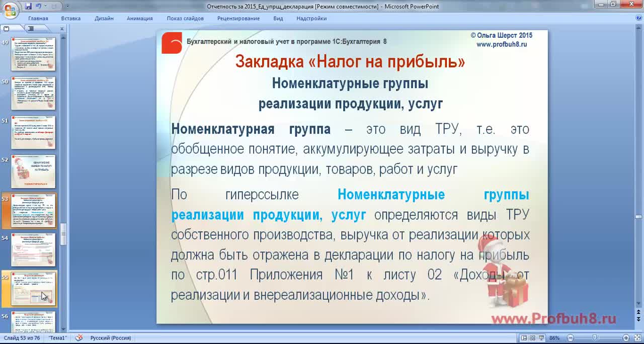644x344 pixels.
Task: Click the Save icon in quick access toolbar
Action: [x=29, y=6]
